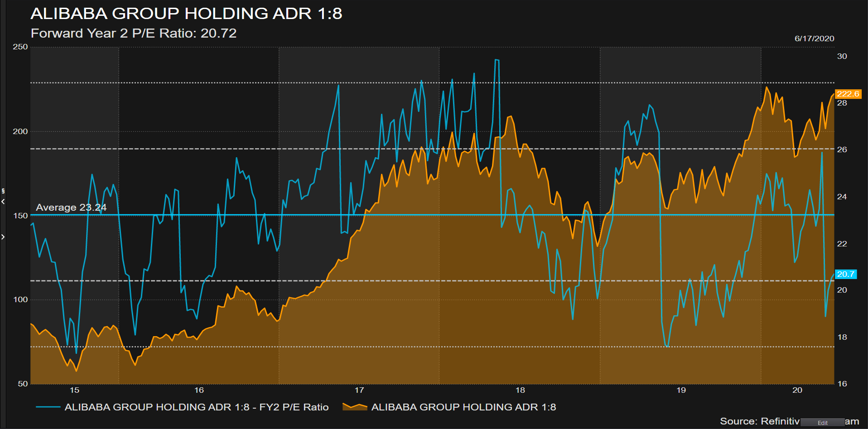Click the 20 year label on the time axis

pyautogui.click(x=797, y=390)
